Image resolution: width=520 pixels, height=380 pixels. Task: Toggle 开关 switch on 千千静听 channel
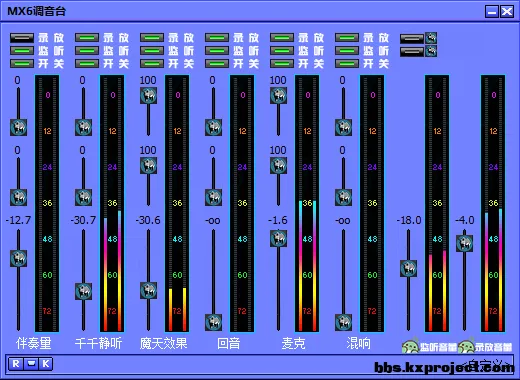click(x=87, y=63)
